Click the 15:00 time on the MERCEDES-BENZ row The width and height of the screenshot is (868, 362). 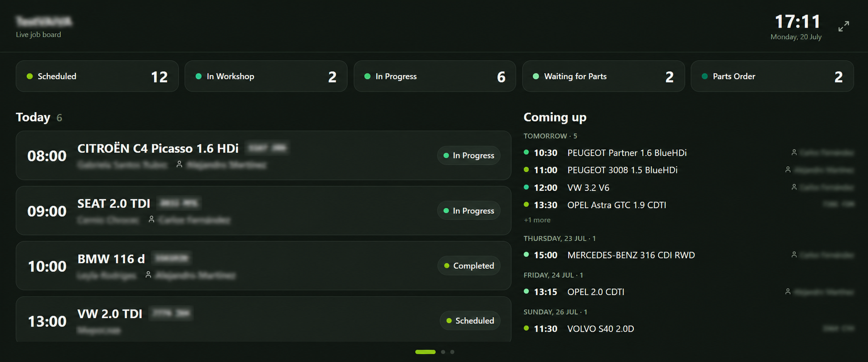coord(545,255)
